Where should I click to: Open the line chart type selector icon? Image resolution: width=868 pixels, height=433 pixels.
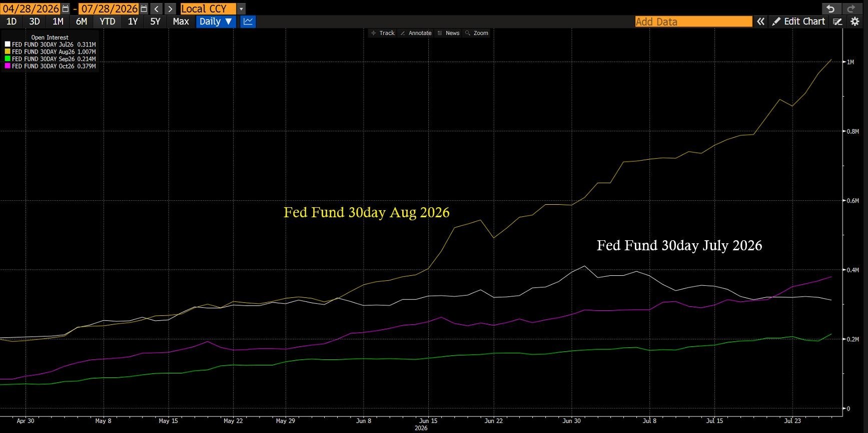coord(248,22)
